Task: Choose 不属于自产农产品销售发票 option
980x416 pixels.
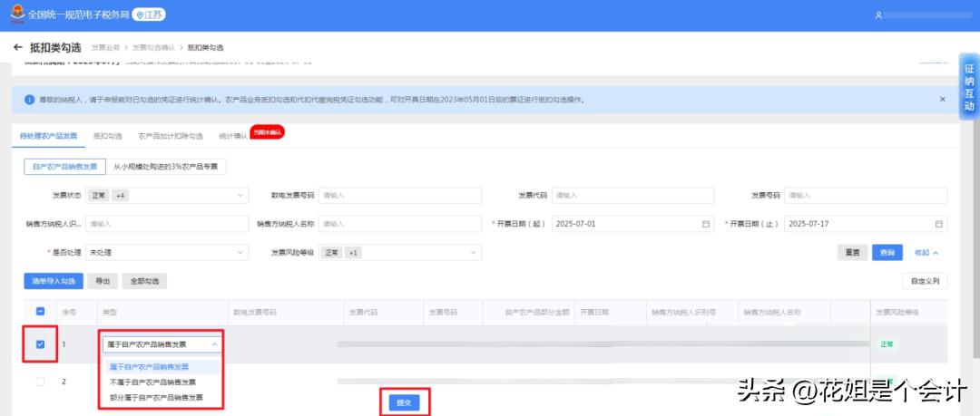Action: 153,382
